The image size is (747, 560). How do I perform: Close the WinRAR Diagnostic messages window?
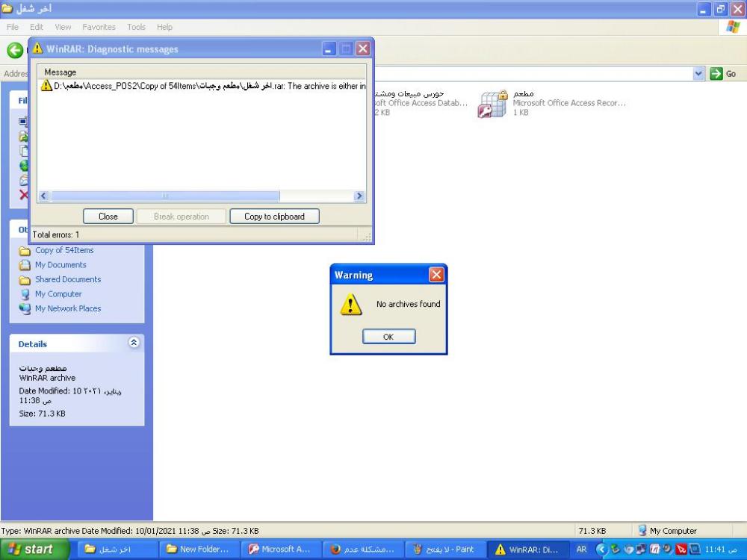pos(363,49)
